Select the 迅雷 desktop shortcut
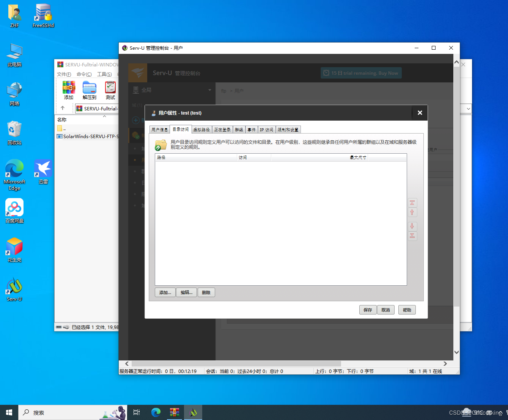The height and width of the screenshot is (420, 508). click(x=43, y=172)
